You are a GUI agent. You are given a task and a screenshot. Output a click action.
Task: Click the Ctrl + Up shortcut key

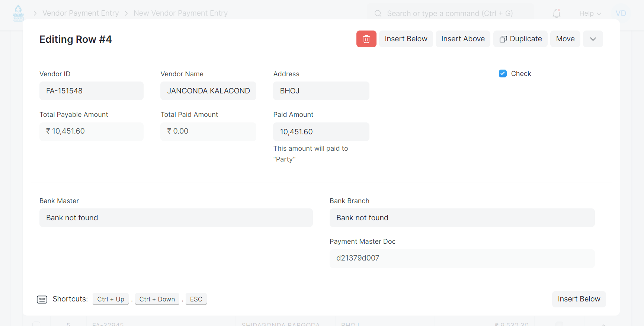tap(111, 299)
